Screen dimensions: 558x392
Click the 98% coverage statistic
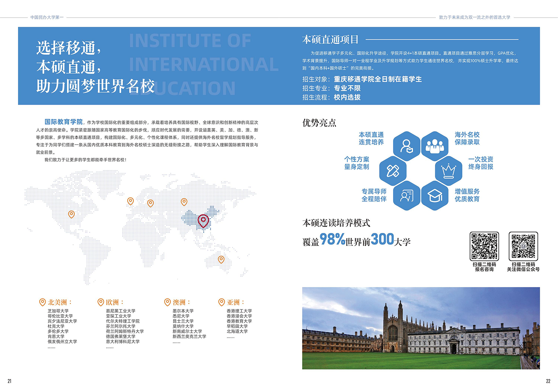click(332, 240)
